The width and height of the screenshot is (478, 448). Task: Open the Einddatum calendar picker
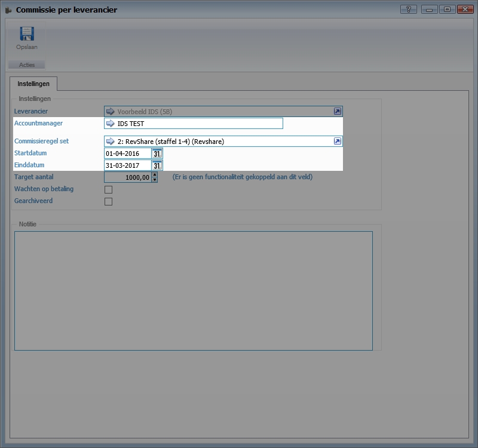(x=157, y=165)
